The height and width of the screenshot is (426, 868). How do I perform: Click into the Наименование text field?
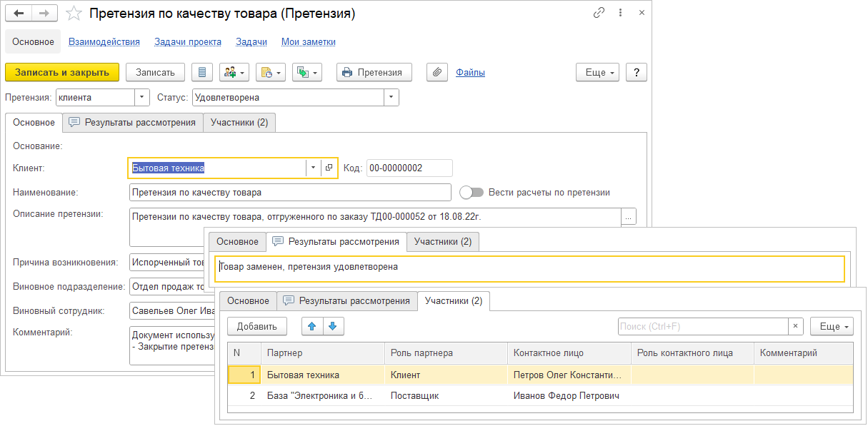(290, 193)
